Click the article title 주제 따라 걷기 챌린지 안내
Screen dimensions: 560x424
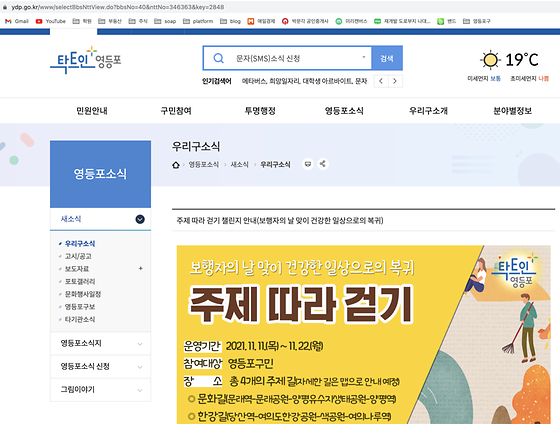(280, 220)
